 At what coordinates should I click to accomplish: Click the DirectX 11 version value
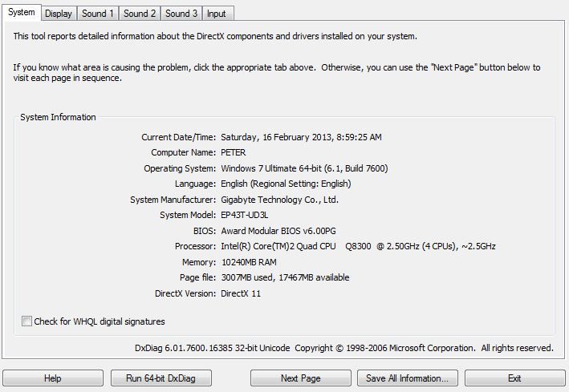tap(241, 293)
